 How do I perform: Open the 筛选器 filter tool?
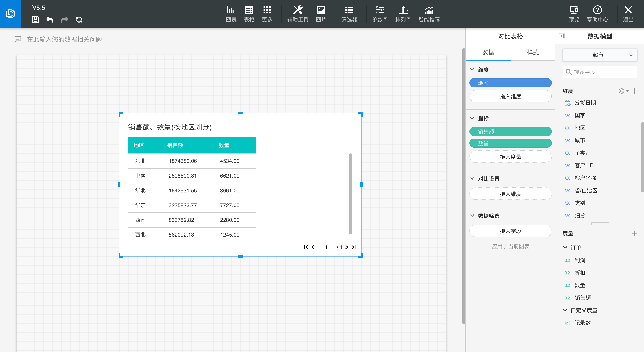pos(349,14)
